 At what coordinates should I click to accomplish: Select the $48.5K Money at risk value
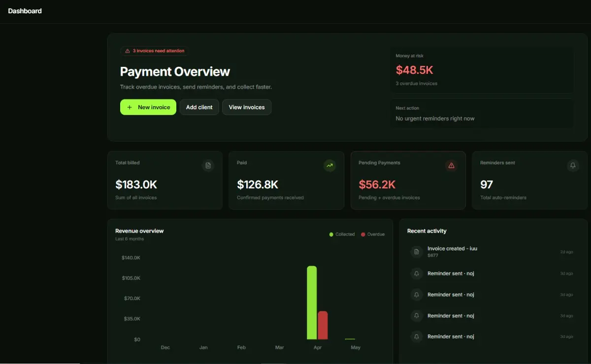click(x=415, y=70)
